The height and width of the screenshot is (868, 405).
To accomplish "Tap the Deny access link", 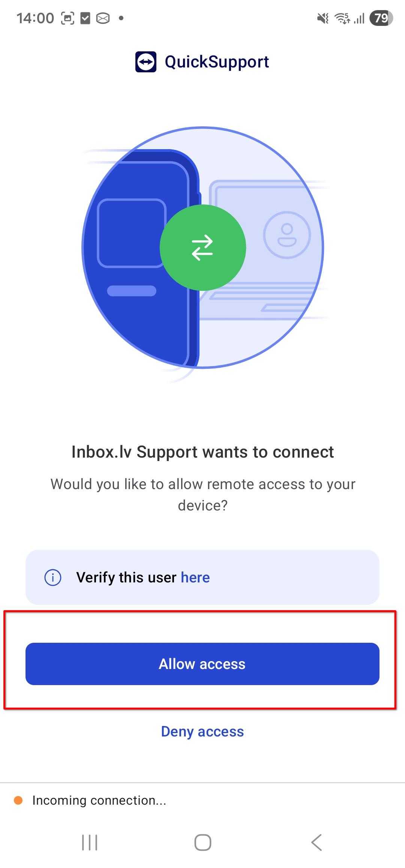I will point(202,731).
